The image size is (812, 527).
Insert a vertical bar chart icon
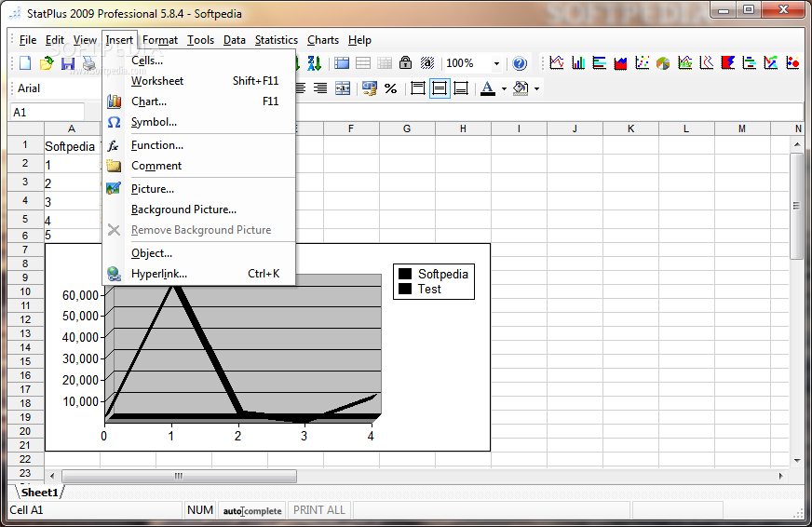pos(578,62)
